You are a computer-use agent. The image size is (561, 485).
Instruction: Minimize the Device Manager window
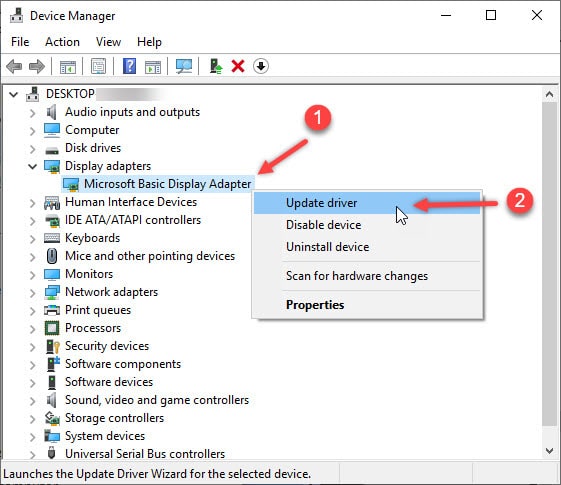pyautogui.click(x=446, y=15)
